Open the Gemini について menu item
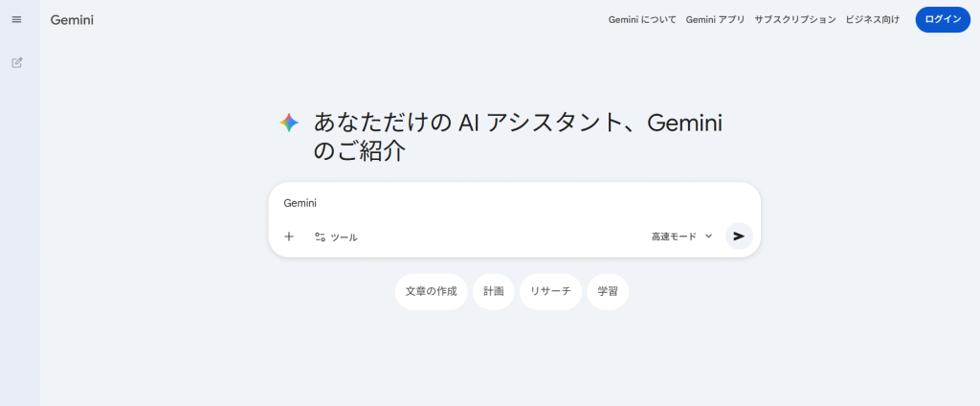This screenshot has height=406, width=980. 642,20
